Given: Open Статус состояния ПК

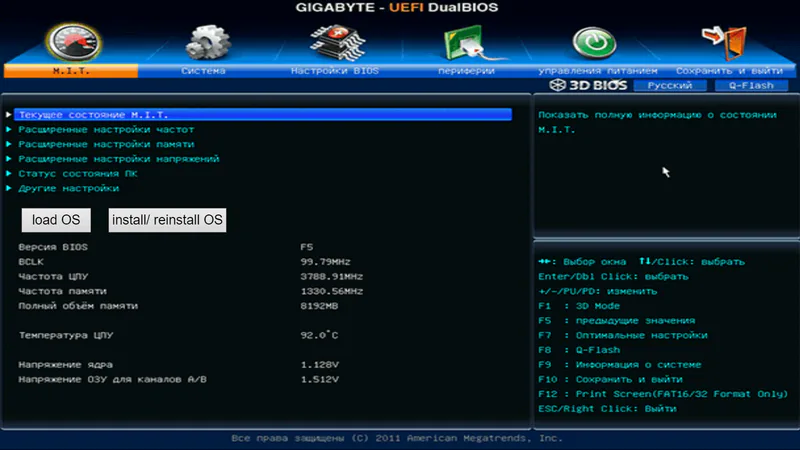Looking at the screenshot, I should coord(78,174).
